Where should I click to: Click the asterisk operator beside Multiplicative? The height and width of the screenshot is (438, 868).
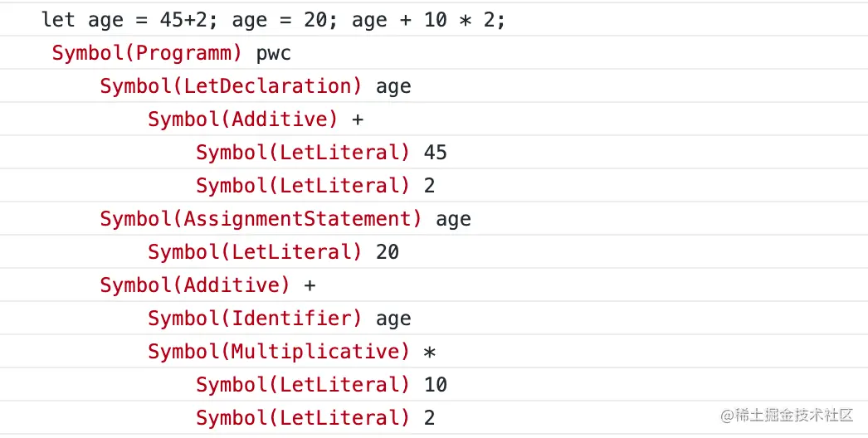(429, 353)
